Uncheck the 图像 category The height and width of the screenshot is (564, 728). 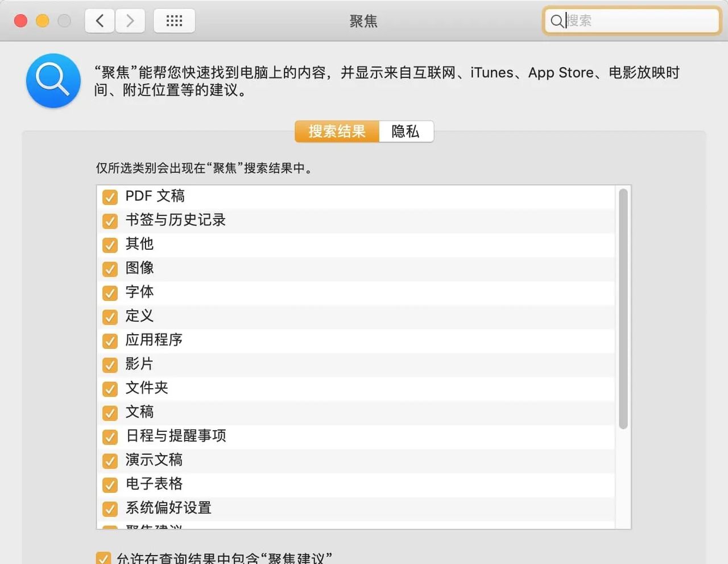[x=110, y=269]
